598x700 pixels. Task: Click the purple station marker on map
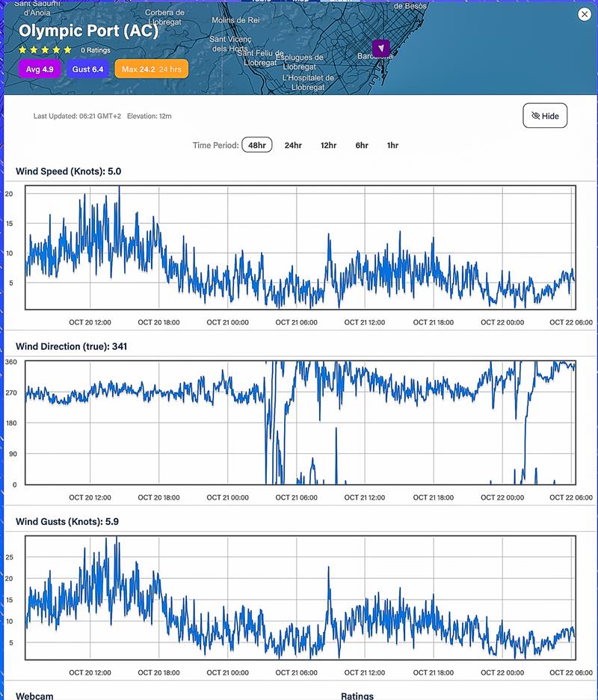(380, 48)
